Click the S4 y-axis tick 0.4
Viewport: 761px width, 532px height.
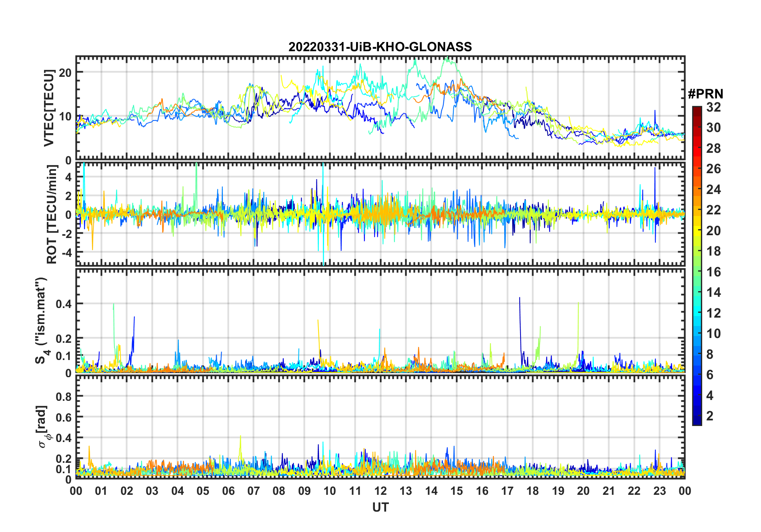(64, 304)
